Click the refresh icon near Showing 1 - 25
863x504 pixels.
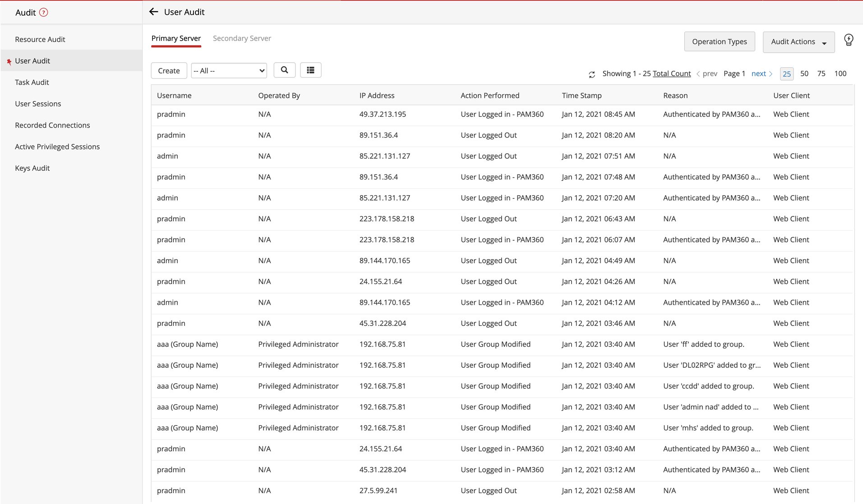[592, 74]
